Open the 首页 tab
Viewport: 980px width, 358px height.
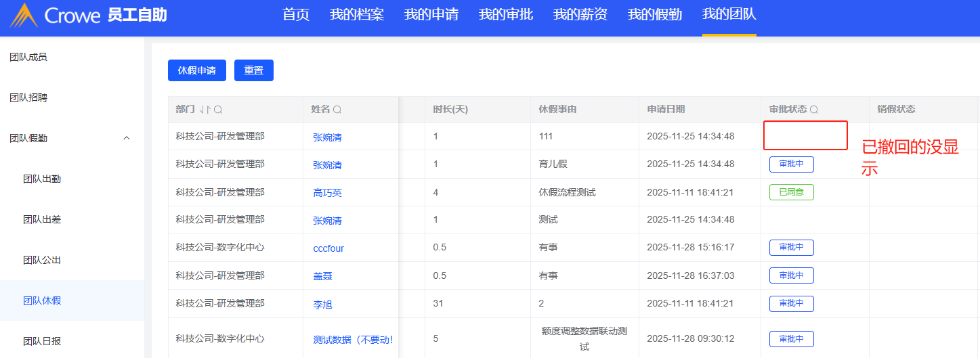click(x=296, y=15)
